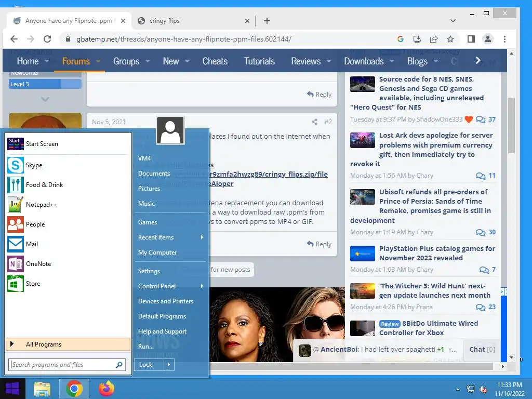Open Firefox from the taskbar
Screen dimensions: 532x399
click(x=106, y=389)
